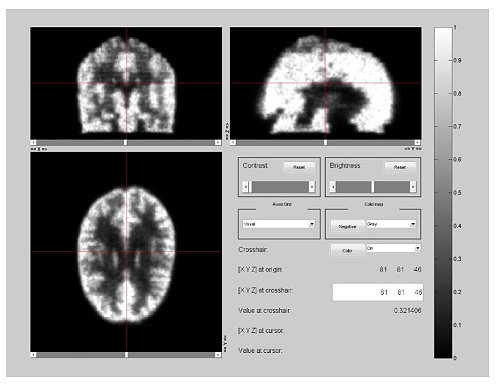Click the Brightness slider right arrow
Screen dimensions: 498x386
coord(413,187)
